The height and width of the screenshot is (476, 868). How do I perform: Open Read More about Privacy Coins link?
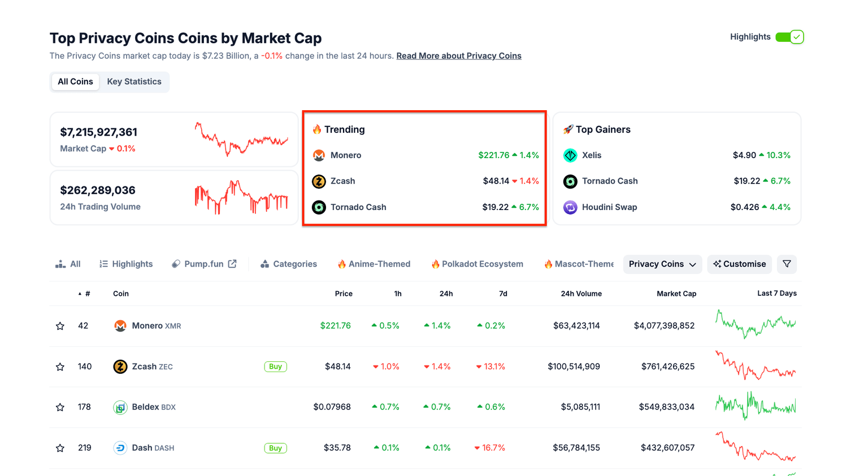[458, 56]
